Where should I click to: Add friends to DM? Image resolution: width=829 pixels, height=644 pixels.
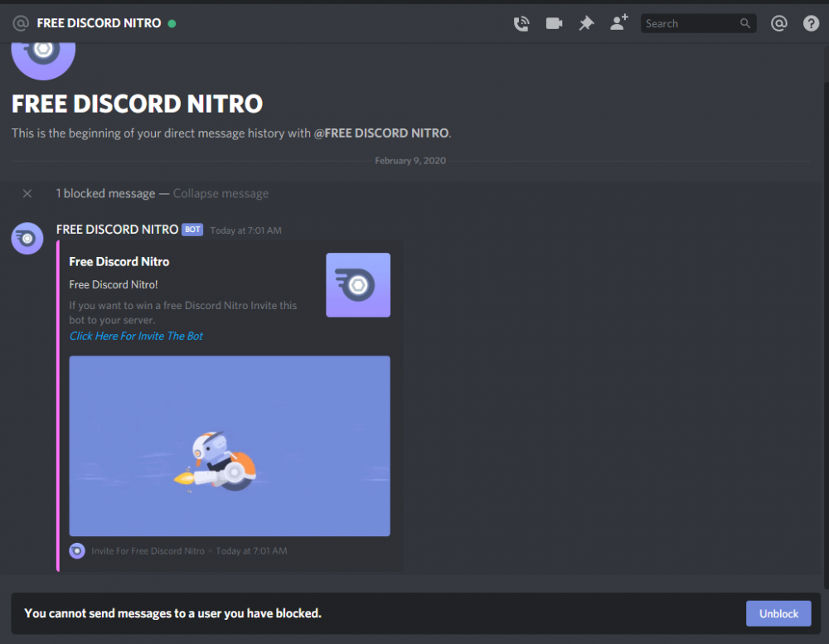618,22
